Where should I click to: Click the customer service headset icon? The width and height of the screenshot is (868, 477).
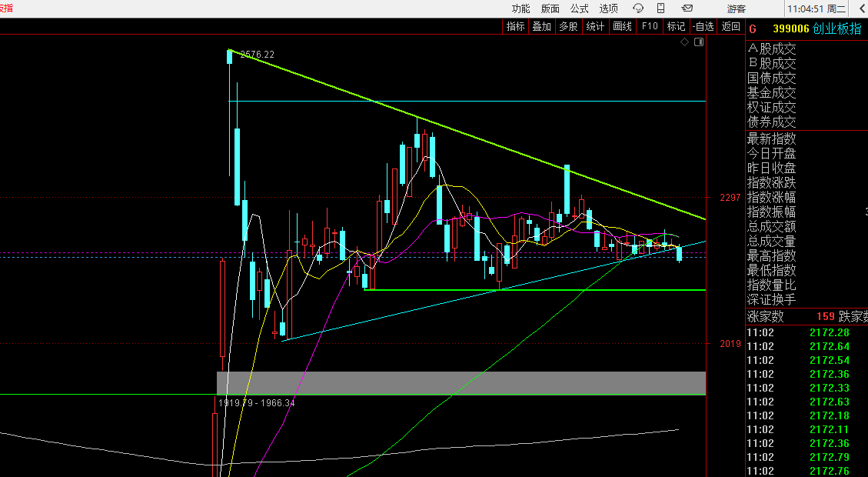click(x=638, y=8)
